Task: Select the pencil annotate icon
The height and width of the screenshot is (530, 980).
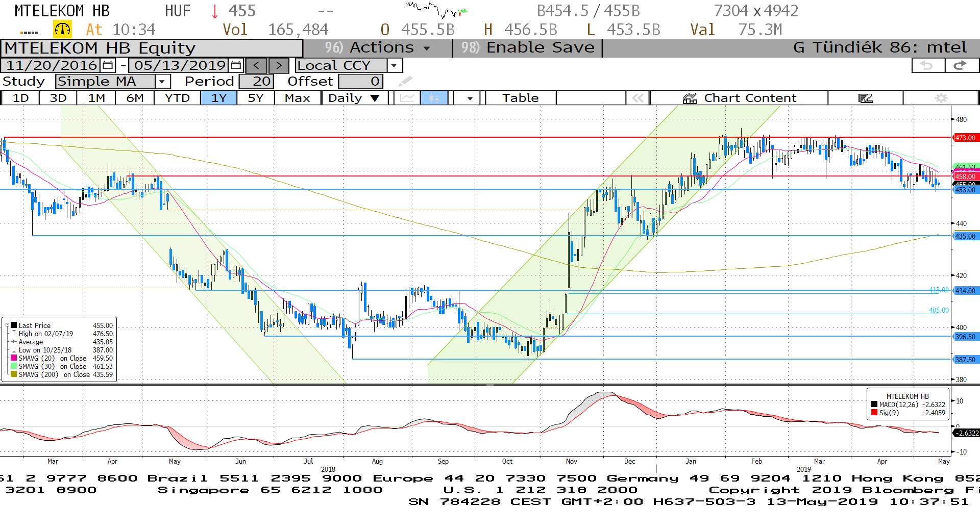Action: click(405, 81)
